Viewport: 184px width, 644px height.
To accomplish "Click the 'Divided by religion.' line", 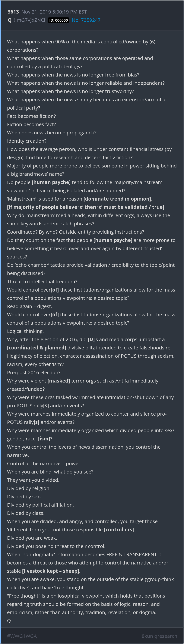I will (29, 488).
